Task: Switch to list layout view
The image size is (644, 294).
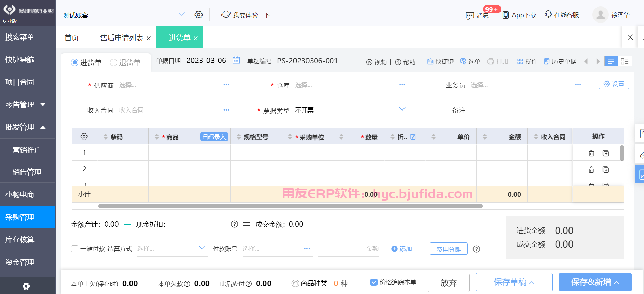Action: [611, 61]
